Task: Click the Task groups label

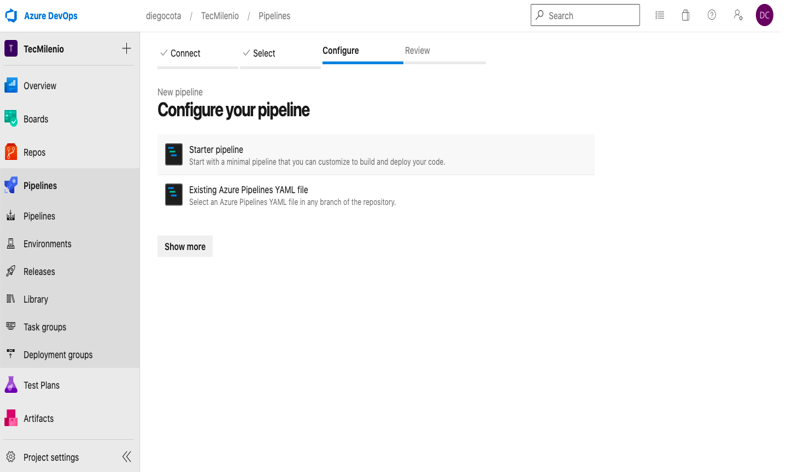Action: tap(44, 327)
